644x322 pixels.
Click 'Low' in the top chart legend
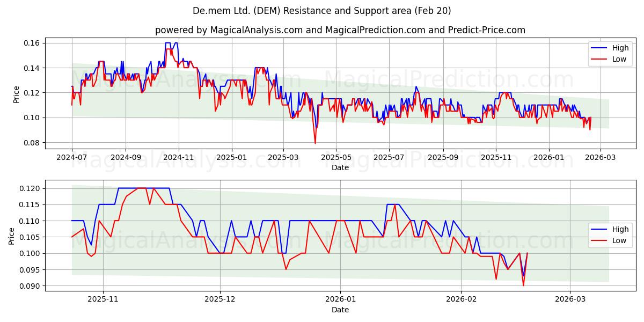point(619,59)
